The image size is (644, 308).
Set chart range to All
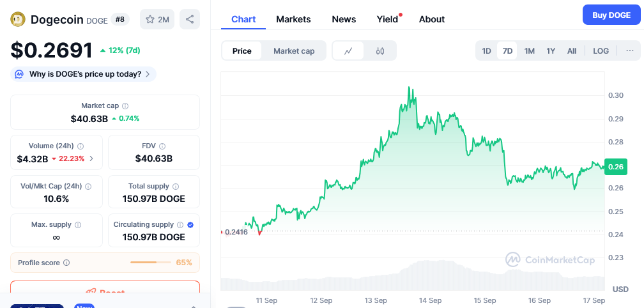point(572,51)
